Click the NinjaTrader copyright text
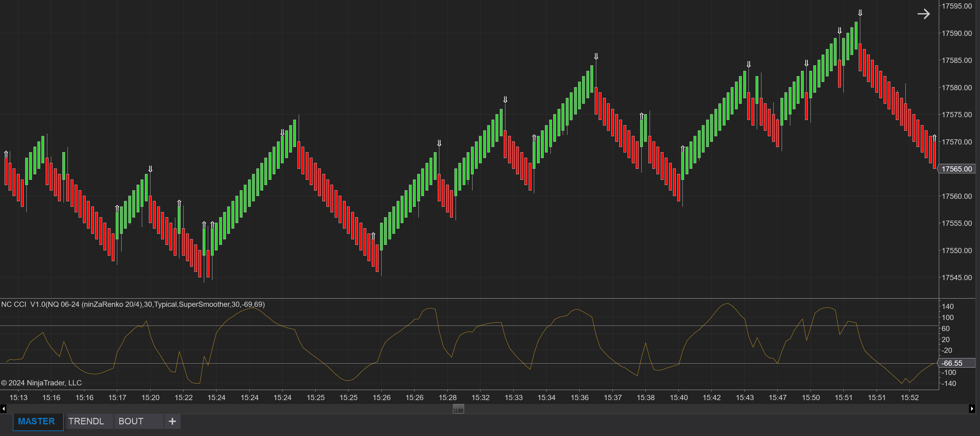Viewport: 980px width, 436px height. pyautogui.click(x=41, y=383)
